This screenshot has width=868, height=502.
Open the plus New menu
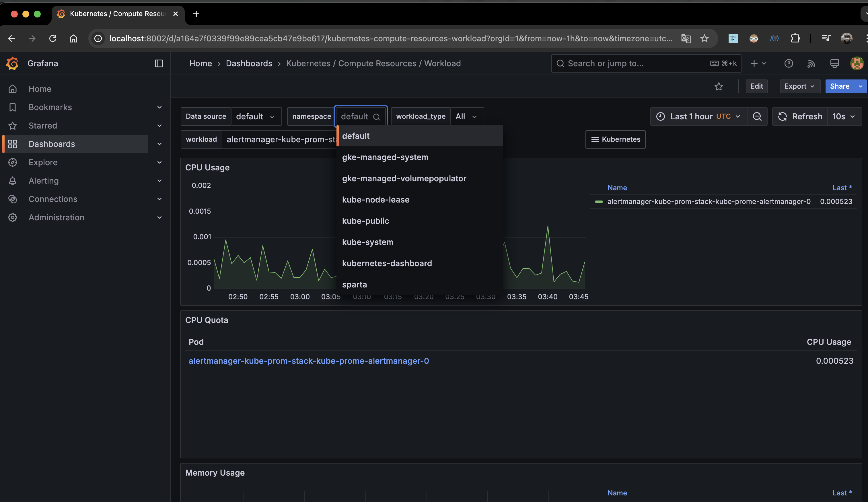point(758,63)
